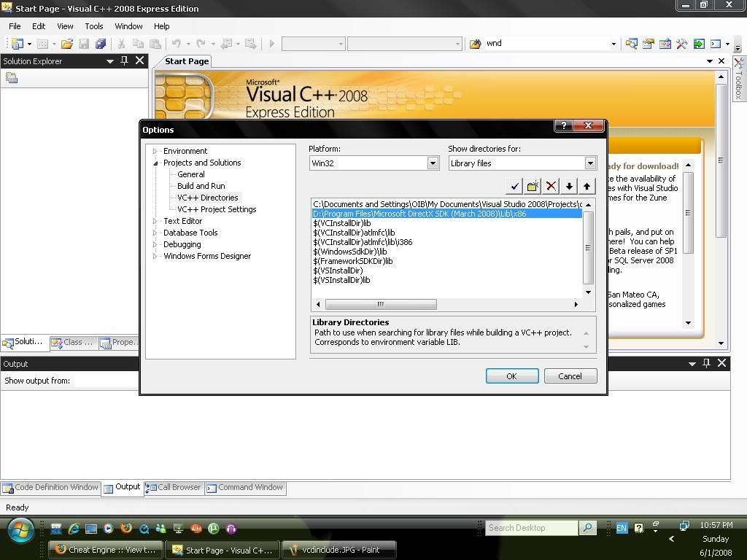The height and width of the screenshot is (560, 747).
Task: Open the View menu
Action: tap(65, 26)
